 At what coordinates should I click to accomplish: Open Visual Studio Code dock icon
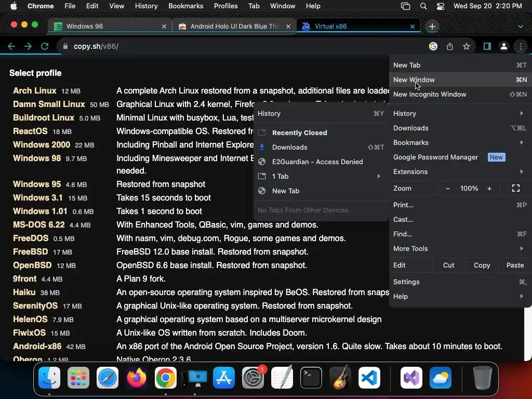click(x=369, y=378)
